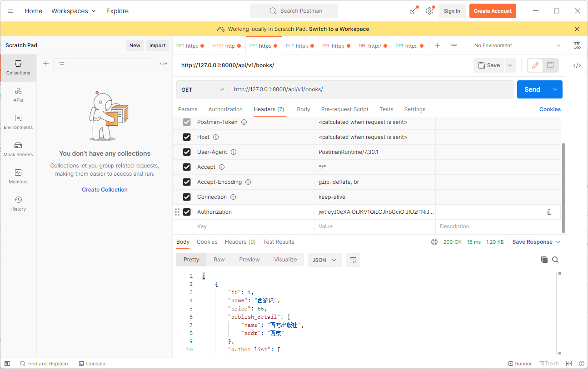This screenshot has height=369, width=588.
Task: Open the environment quick look icon
Action: (x=577, y=45)
